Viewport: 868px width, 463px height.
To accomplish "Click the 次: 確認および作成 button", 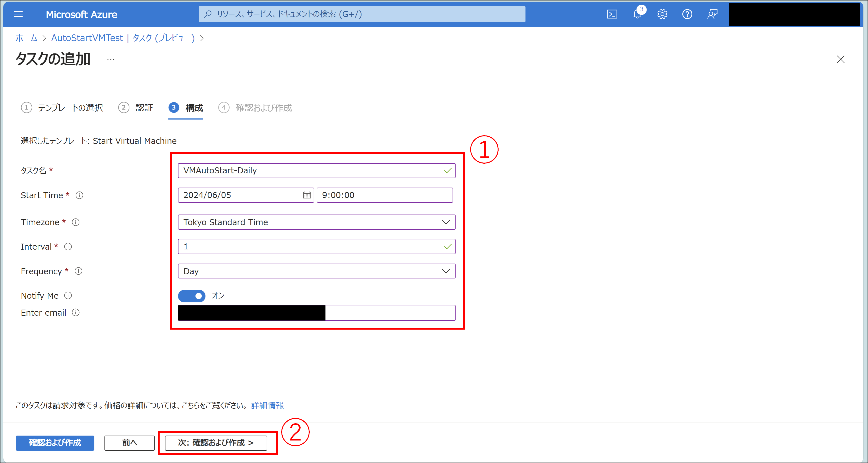I will coord(216,443).
